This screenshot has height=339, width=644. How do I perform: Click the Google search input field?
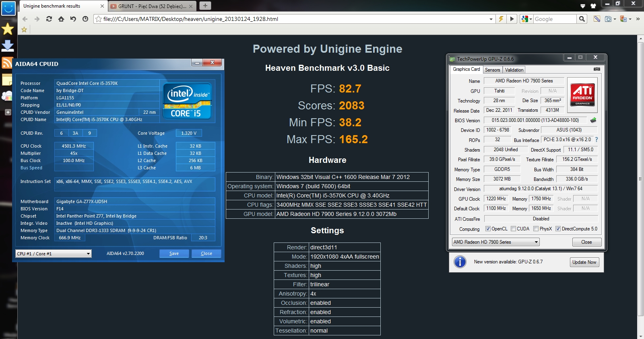coord(555,19)
